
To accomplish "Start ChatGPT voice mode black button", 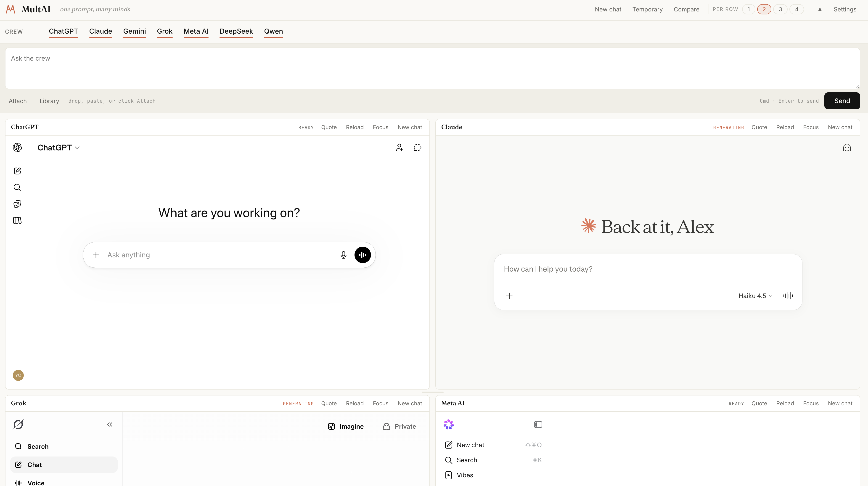I will [363, 255].
